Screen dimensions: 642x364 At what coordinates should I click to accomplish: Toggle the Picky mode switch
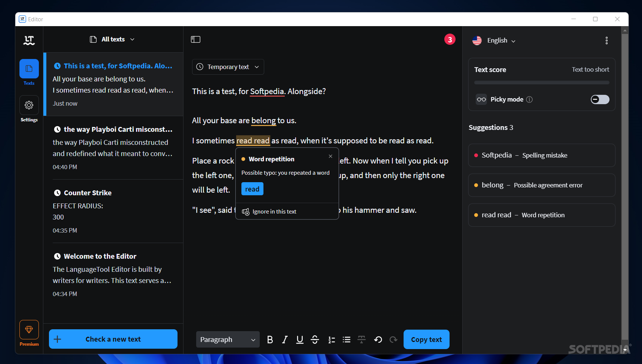click(x=600, y=99)
